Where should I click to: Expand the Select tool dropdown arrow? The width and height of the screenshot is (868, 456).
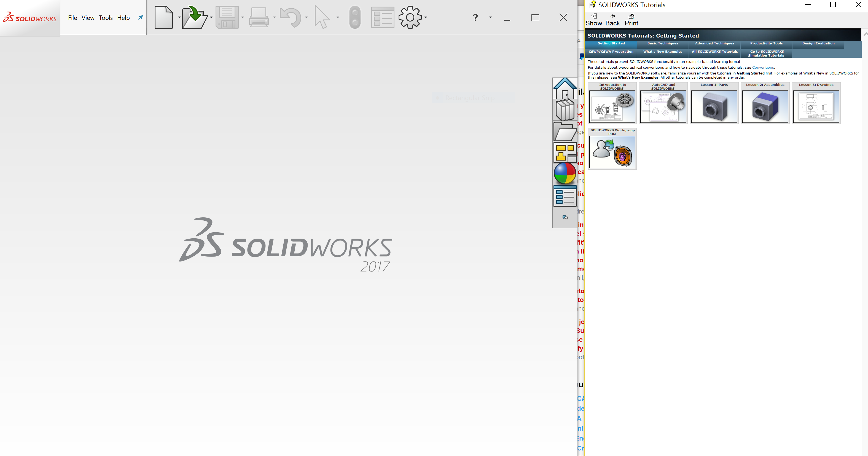pos(338,17)
